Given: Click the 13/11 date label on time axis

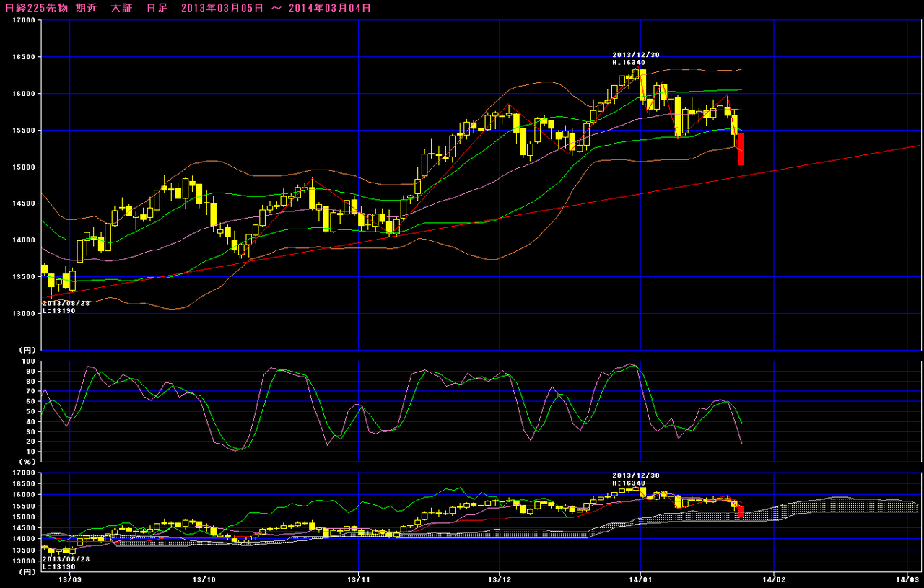Looking at the screenshot, I should [x=359, y=579].
